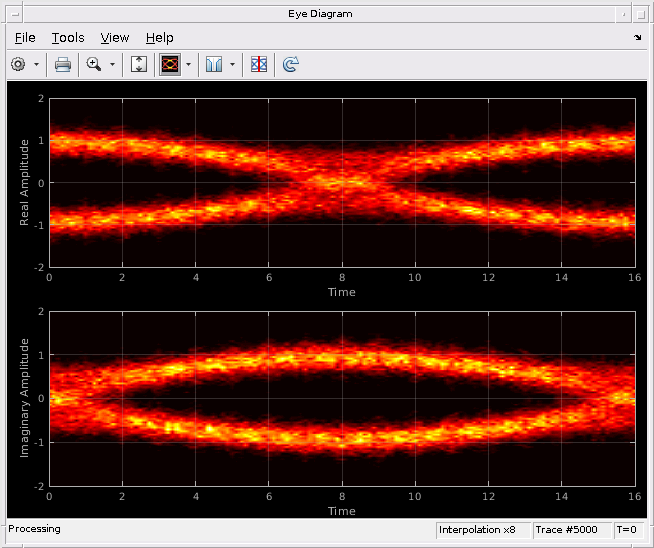
Task: Select the Zoom magnifier tool
Action: 94,64
